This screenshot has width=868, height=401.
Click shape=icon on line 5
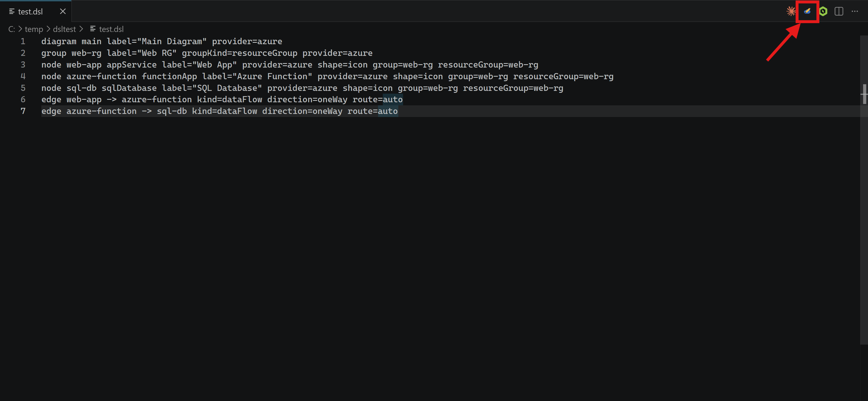pos(368,88)
